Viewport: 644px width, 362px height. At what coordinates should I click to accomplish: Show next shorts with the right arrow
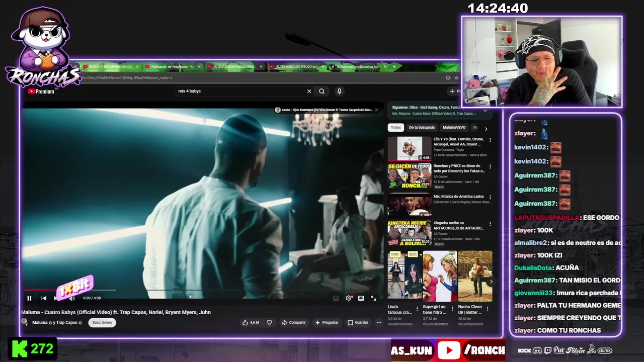coord(491,282)
